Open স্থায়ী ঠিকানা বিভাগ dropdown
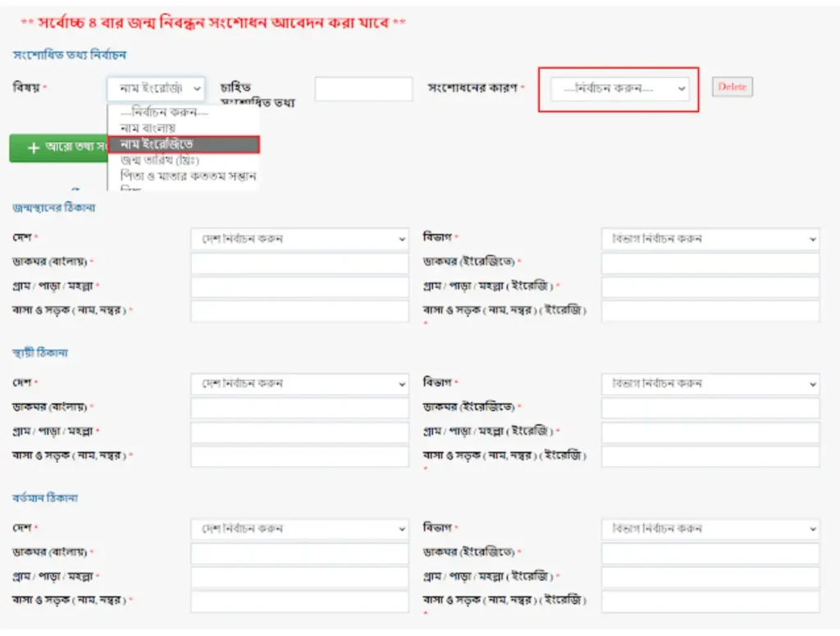This screenshot has width=840, height=636. [710, 384]
